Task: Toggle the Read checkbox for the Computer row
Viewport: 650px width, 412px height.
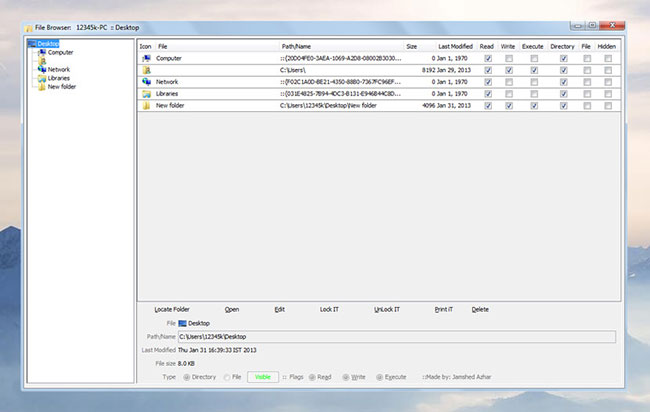Action: point(487,58)
